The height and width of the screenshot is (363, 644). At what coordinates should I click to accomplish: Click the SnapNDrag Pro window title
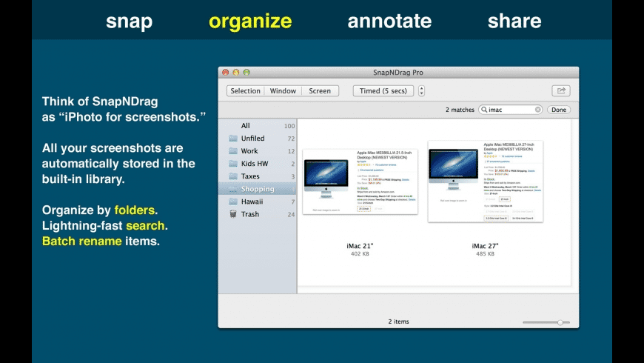tap(398, 73)
